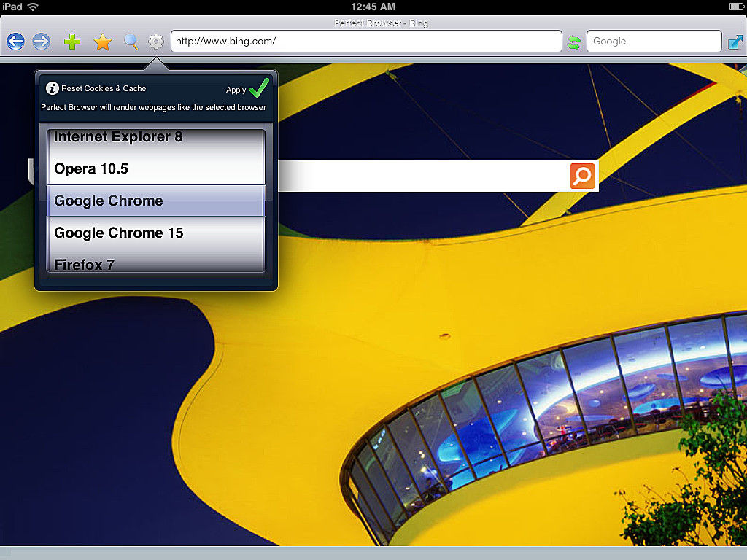The width and height of the screenshot is (747, 560).
Task: Add a new tab with green plus
Action: pos(72,42)
